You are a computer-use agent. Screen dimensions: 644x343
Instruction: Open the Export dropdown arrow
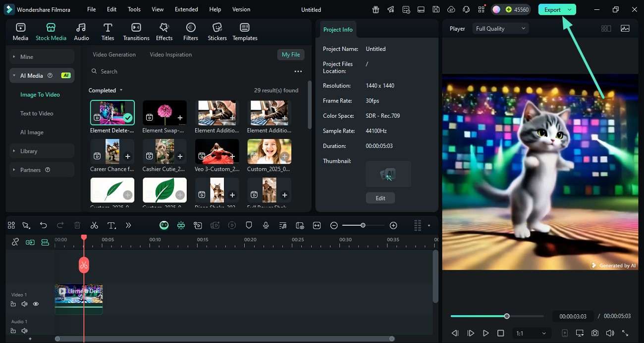570,9
